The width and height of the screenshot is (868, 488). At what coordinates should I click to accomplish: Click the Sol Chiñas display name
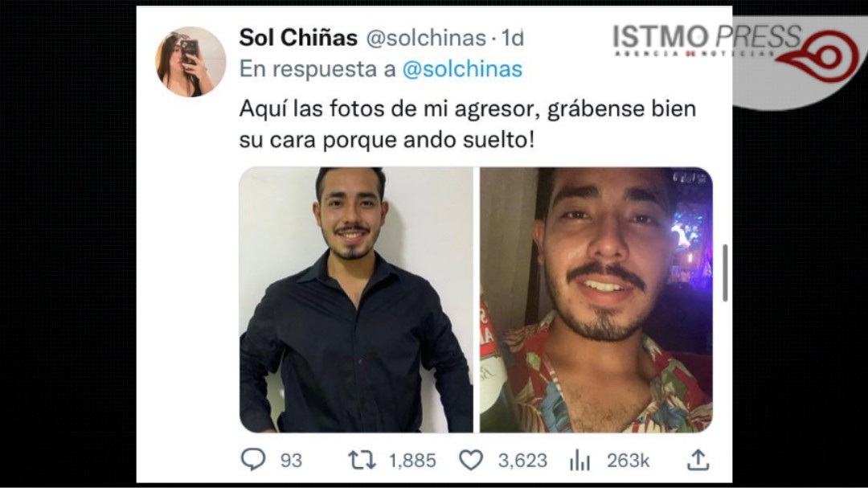click(298, 38)
